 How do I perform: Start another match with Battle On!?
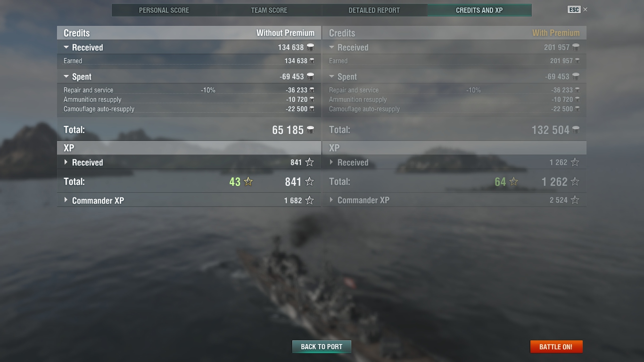[x=556, y=347]
